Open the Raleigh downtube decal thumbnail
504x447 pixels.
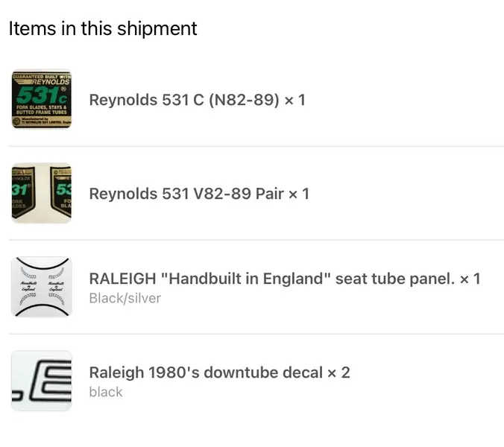click(42, 381)
